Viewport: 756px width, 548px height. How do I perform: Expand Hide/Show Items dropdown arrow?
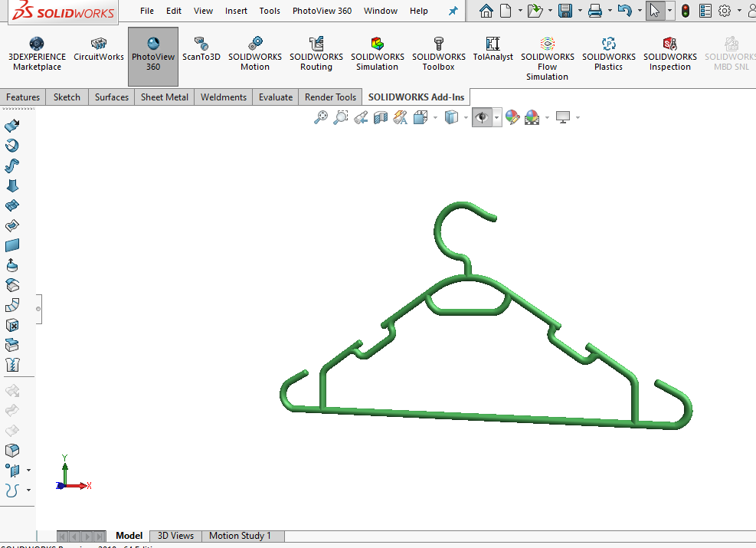[496, 117]
